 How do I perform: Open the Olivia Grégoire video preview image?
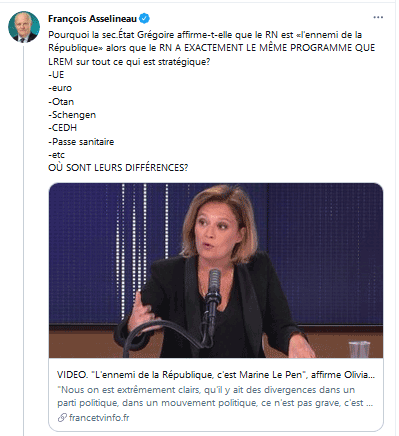216,270
